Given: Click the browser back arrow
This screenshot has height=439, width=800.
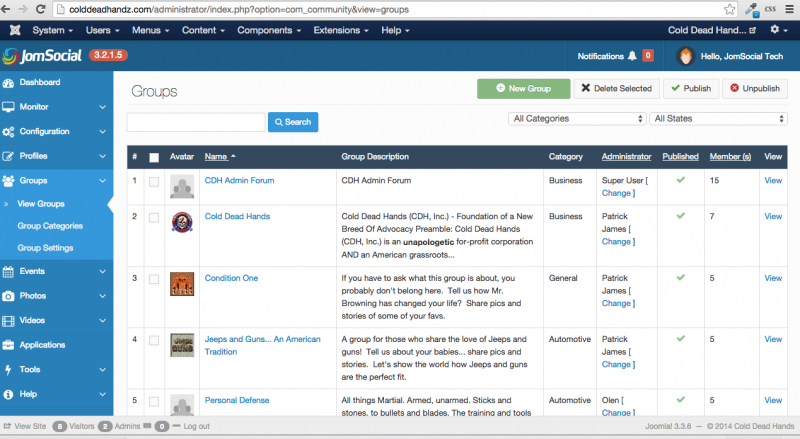Looking at the screenshot, I should pos(6,9).
